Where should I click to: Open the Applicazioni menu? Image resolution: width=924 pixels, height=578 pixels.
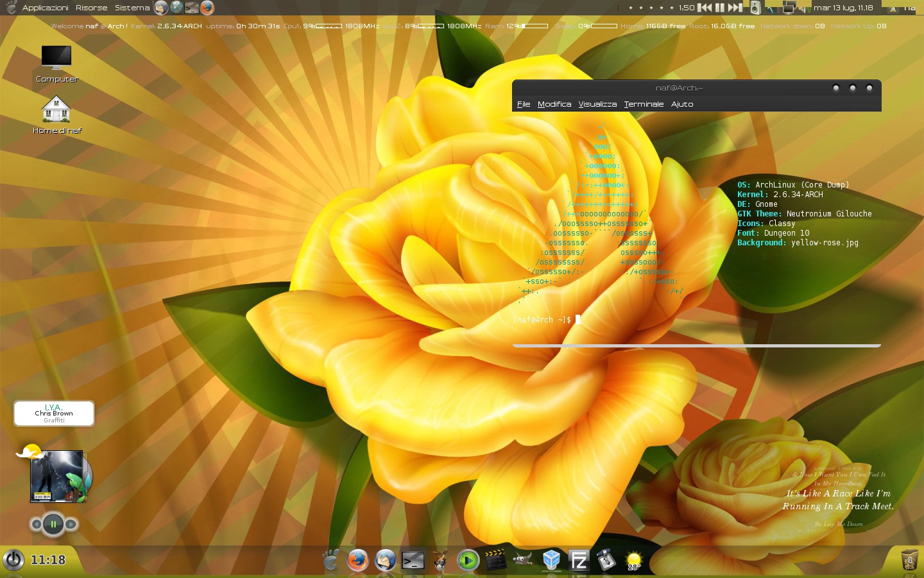coord(45,8)
